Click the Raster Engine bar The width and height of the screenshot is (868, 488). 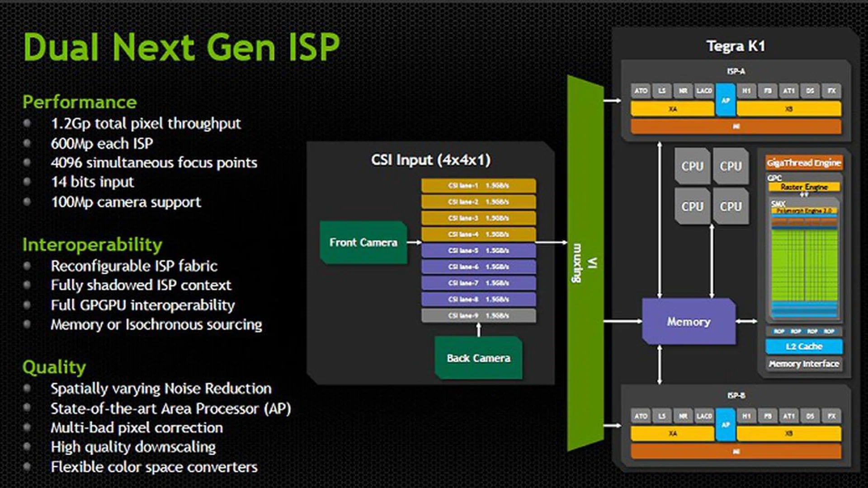(x=803, y=187)
